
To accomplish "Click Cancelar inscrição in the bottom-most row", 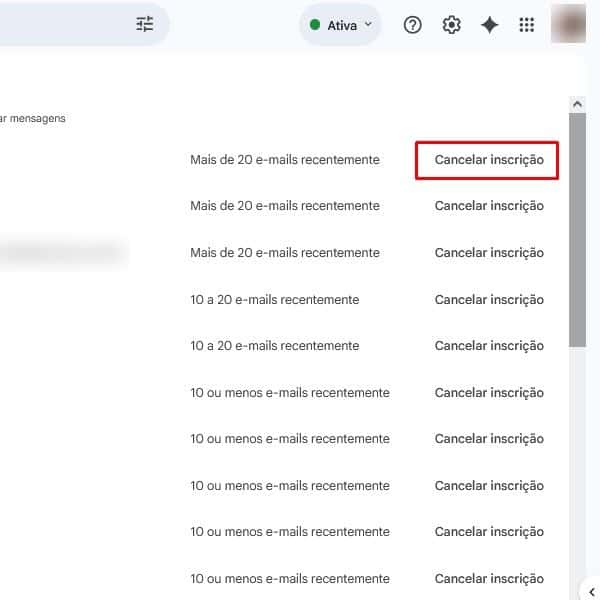I will click(x=488, y=578).
